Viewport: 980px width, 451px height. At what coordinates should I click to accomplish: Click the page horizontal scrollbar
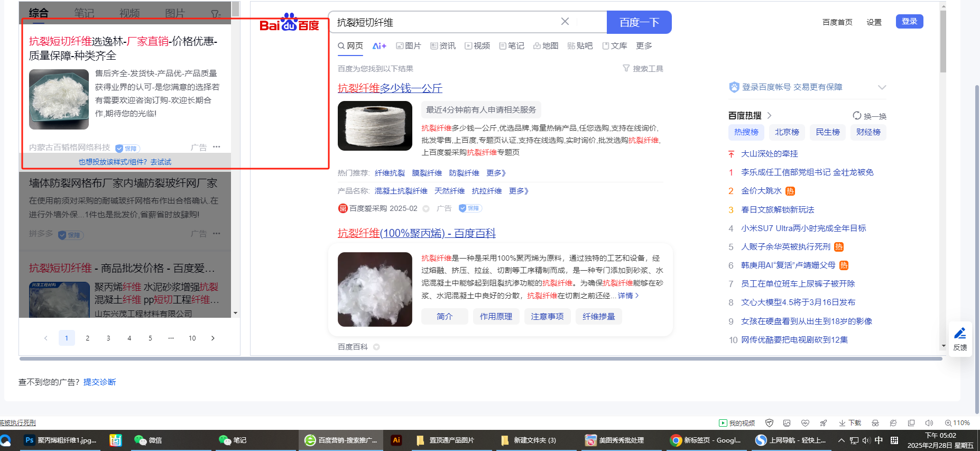[x=481, y=358]
